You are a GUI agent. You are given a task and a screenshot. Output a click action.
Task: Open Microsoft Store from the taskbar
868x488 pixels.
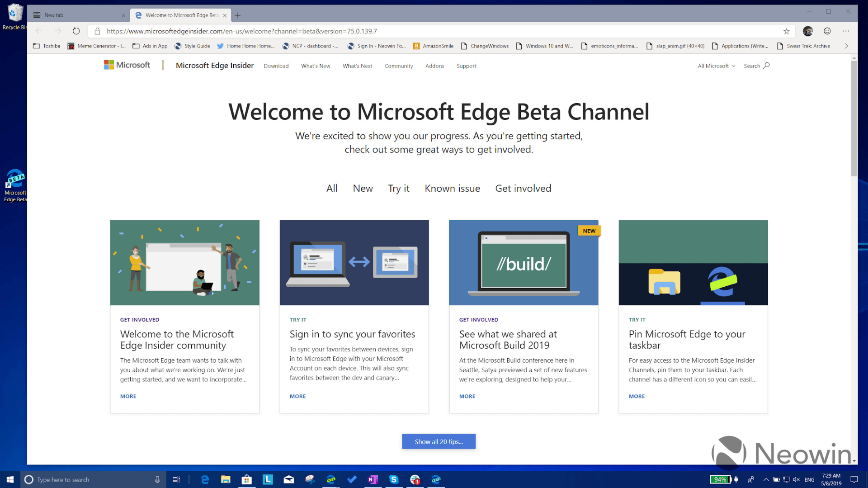pyautogui.click(x=247, y=479)
